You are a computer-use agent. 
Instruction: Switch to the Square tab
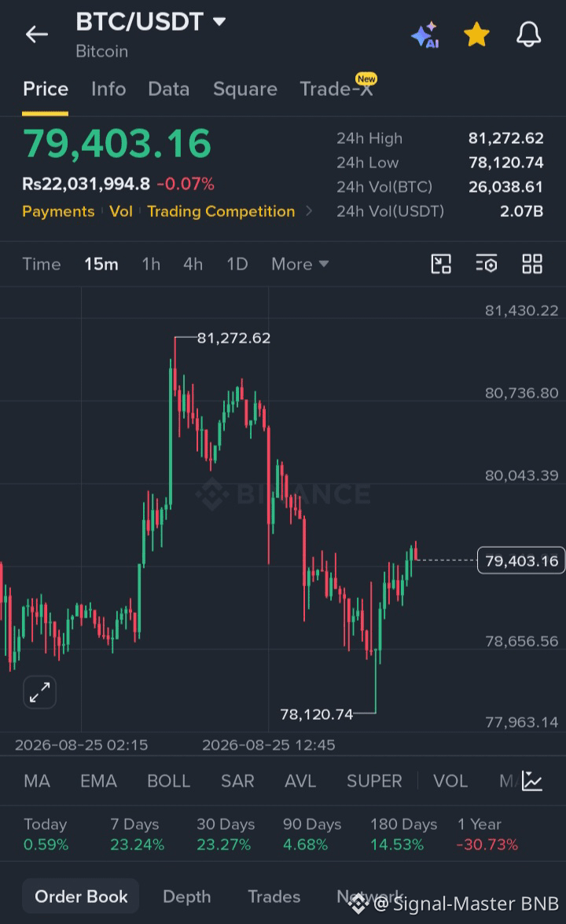[x=245, y=89]
